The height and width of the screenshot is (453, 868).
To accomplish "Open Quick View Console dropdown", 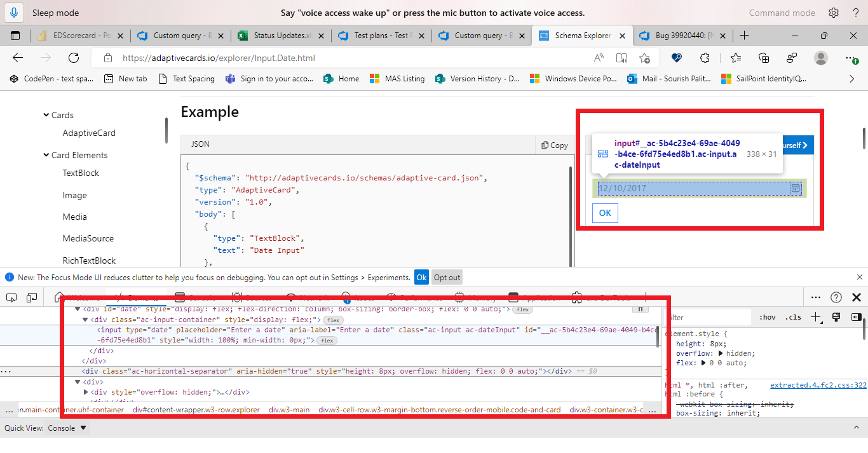I will tap(69, 428).
